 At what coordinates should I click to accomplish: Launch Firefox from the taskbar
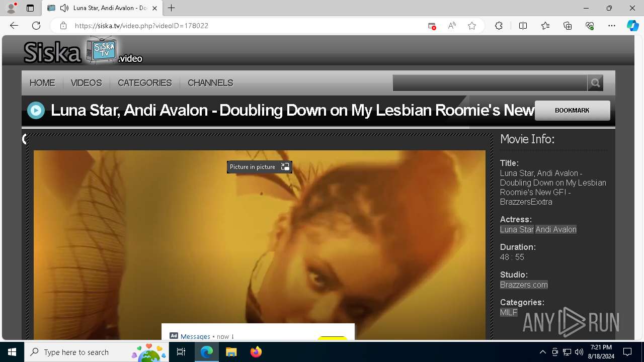click(x=256, y=352)
